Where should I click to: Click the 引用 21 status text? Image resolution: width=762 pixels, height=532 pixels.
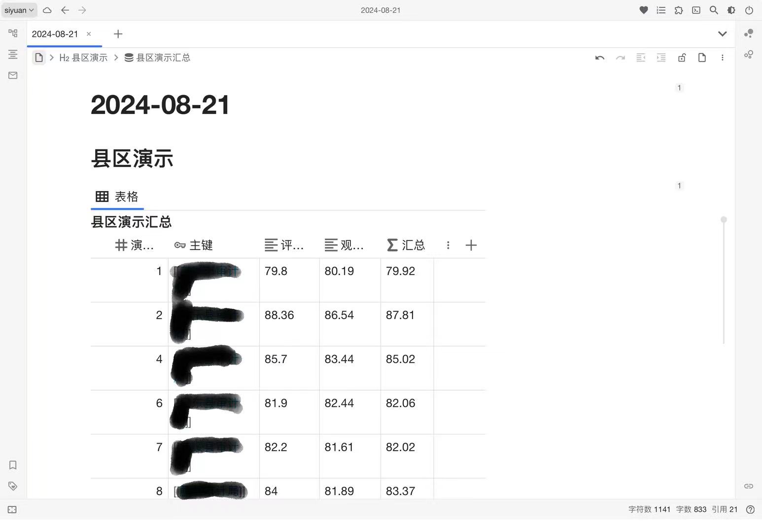tap(725, 509)
